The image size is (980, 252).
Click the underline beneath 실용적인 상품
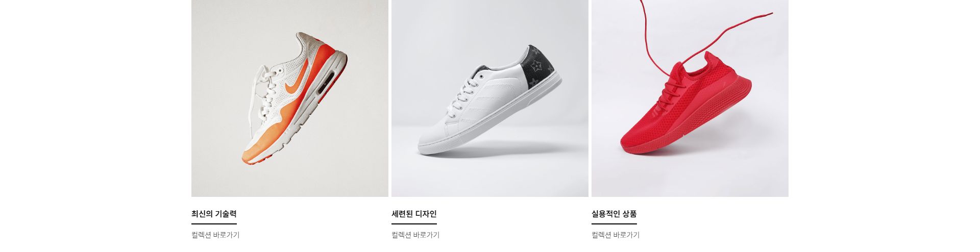click(x=614, y=223)
